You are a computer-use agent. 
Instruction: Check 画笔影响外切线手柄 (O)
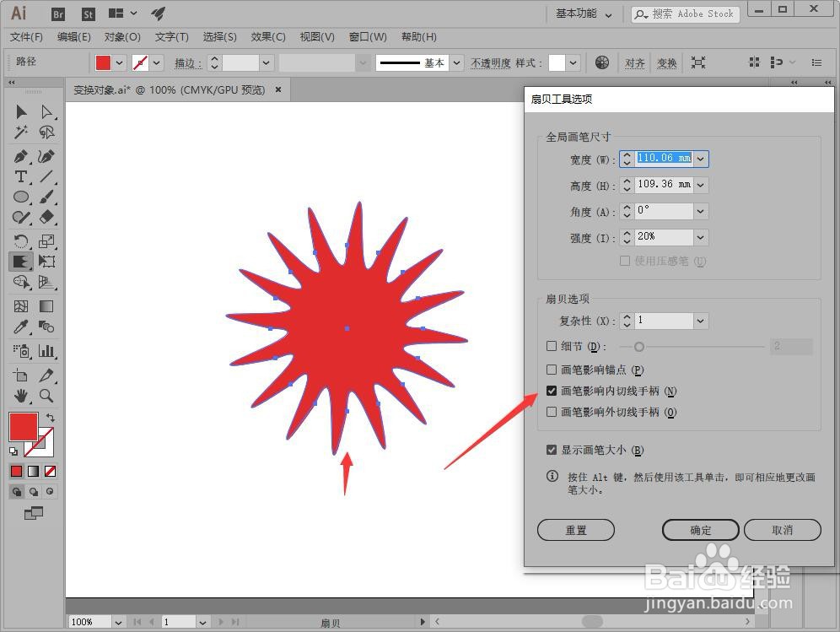tap(552, 412)
